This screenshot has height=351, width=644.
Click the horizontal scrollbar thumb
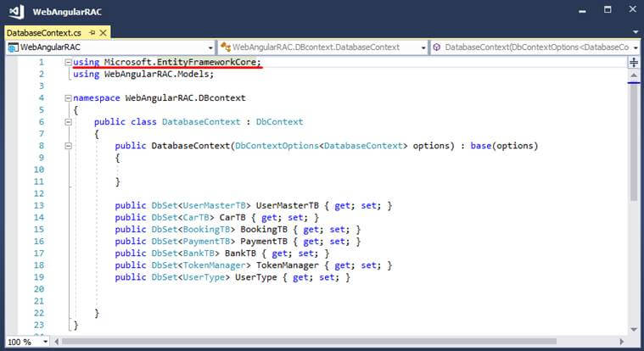tap(309, 342)
